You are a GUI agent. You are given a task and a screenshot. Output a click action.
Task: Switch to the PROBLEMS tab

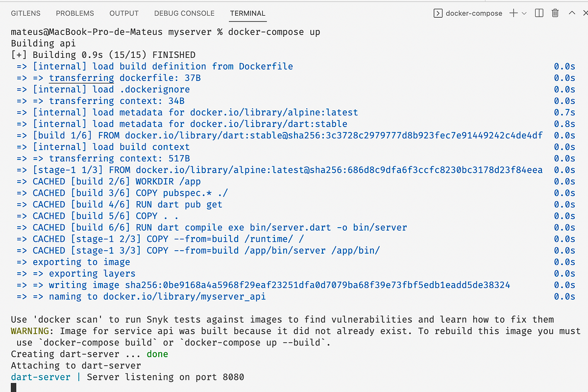tap(74, 13)
